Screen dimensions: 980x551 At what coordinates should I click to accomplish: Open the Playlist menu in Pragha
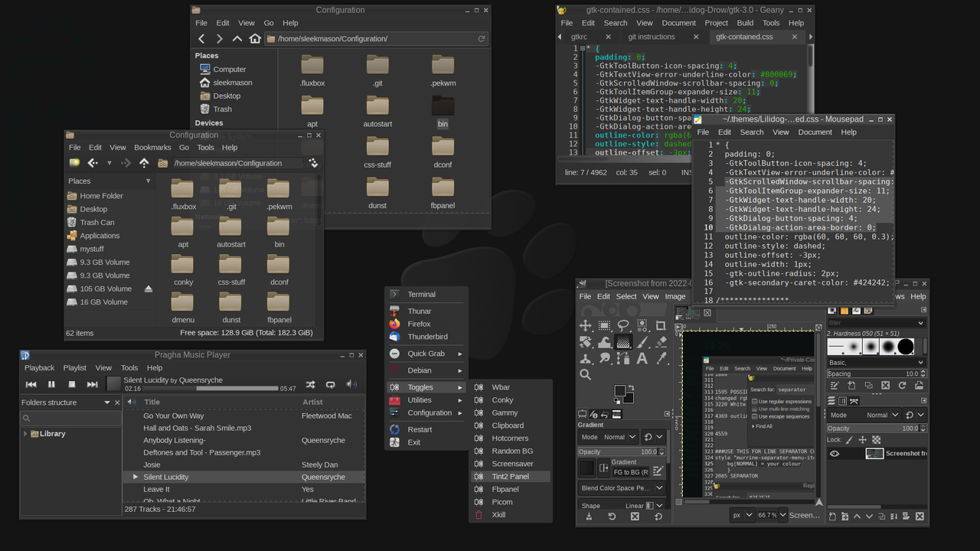[75, 368]
